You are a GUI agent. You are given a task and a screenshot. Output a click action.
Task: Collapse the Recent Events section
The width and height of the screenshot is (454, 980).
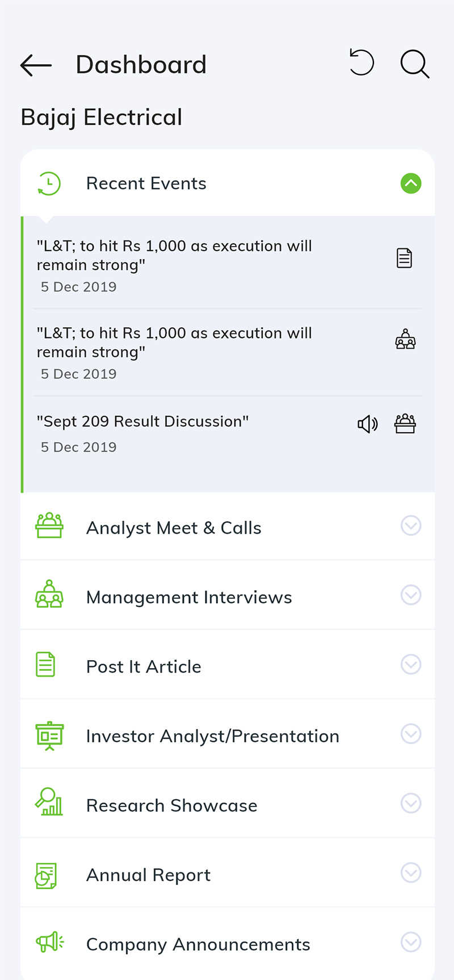[411, 183]
